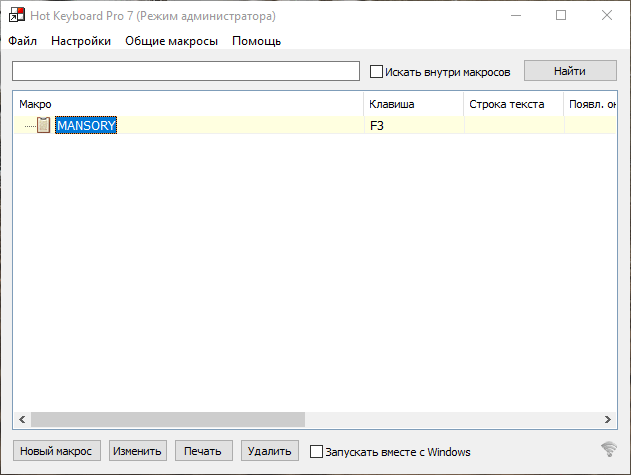
Task: Click the Новый макрос button
Action: [57, 451]
